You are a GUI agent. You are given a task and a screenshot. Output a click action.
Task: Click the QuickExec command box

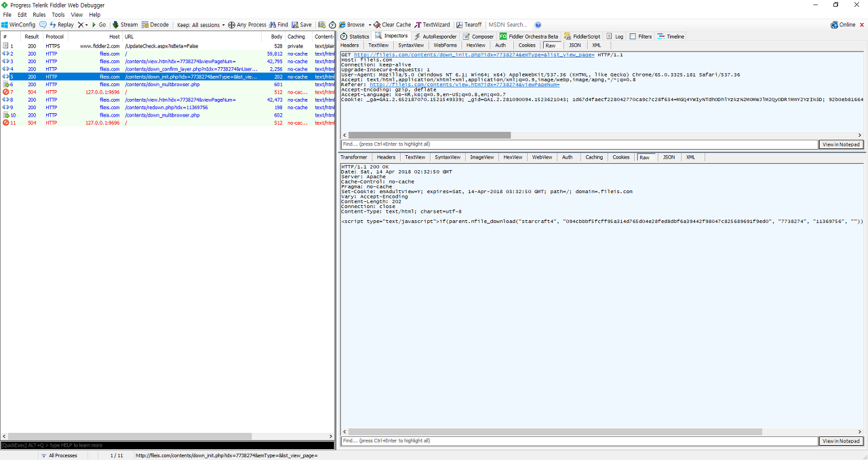[x=167, y=445]
